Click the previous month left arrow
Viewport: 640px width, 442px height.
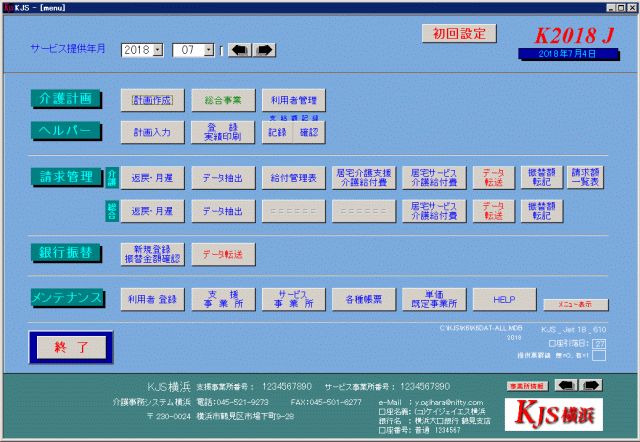pyautogui.click(x=240, y=49)
